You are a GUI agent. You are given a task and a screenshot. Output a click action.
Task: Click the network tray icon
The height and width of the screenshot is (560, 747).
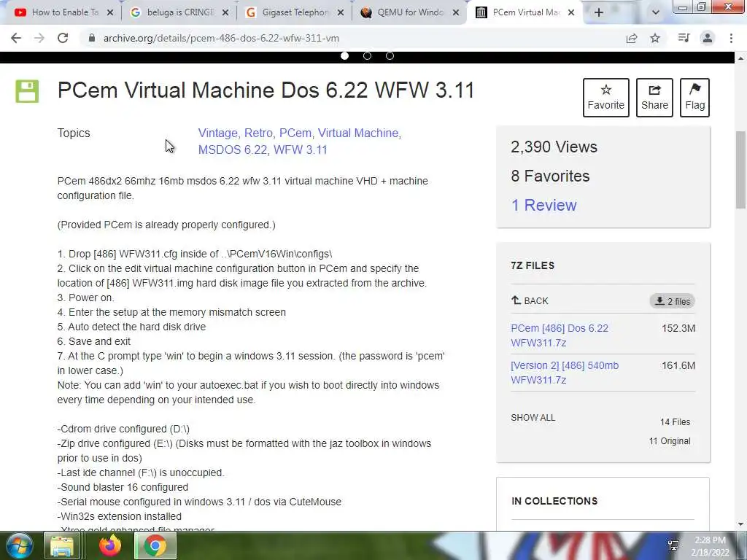(x=673, y=545)
